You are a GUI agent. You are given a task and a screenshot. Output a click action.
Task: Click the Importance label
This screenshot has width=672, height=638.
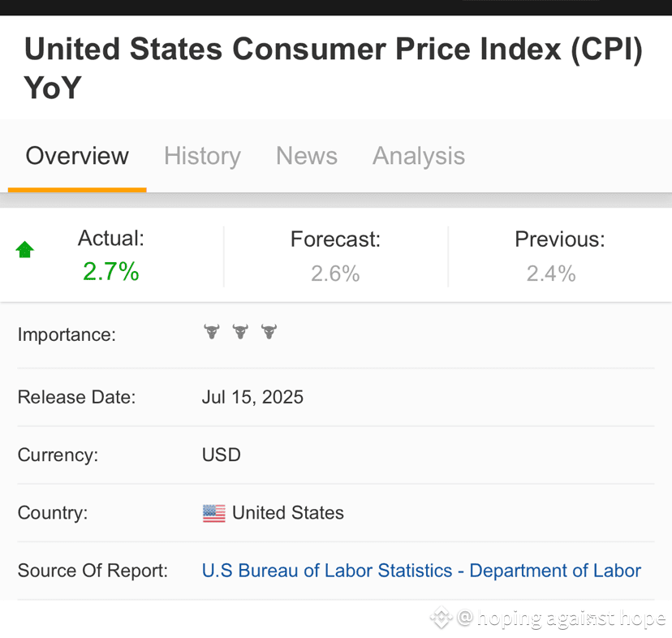coord(67,335)
